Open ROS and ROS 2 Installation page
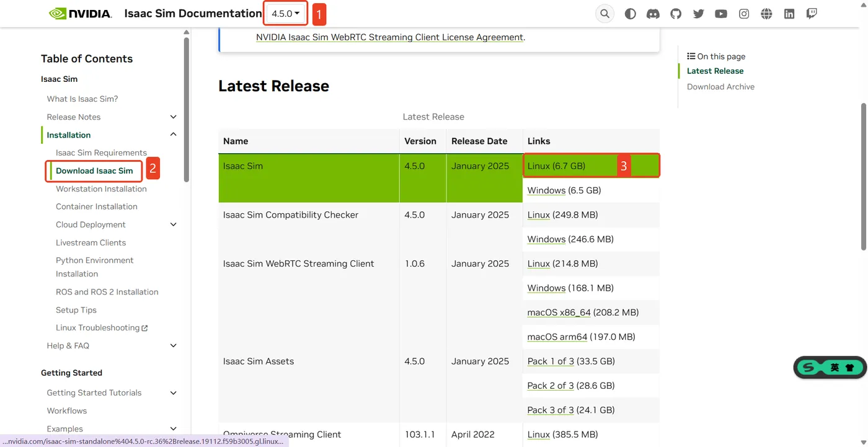The image size is (868, 447). pos(107,291)
